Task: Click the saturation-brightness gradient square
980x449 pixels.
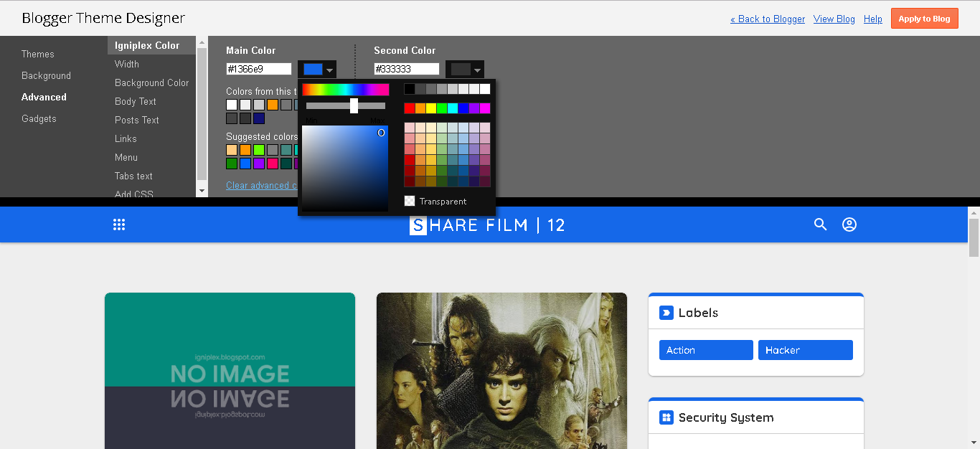Action: point(345,169)
